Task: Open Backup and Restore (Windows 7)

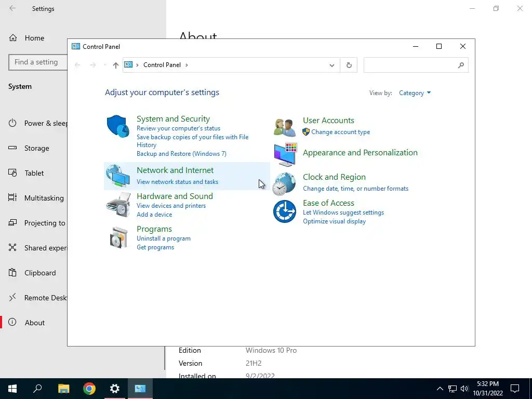Action: click(181, 154)
